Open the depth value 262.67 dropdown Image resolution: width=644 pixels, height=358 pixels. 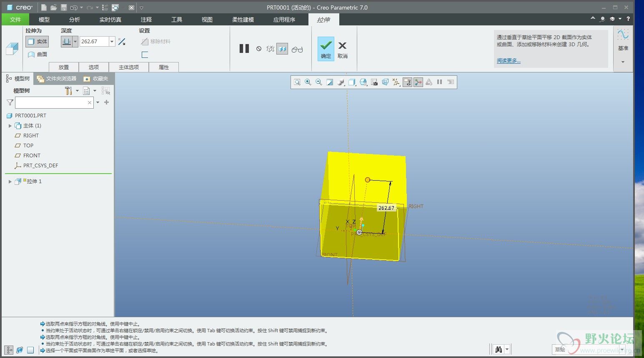[x=112, y=42]
